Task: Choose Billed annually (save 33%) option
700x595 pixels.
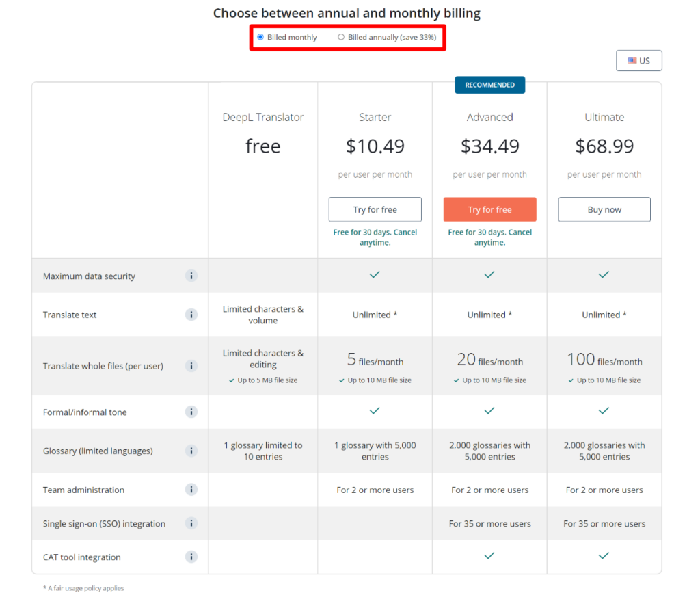Action: [x=341, y=37]
